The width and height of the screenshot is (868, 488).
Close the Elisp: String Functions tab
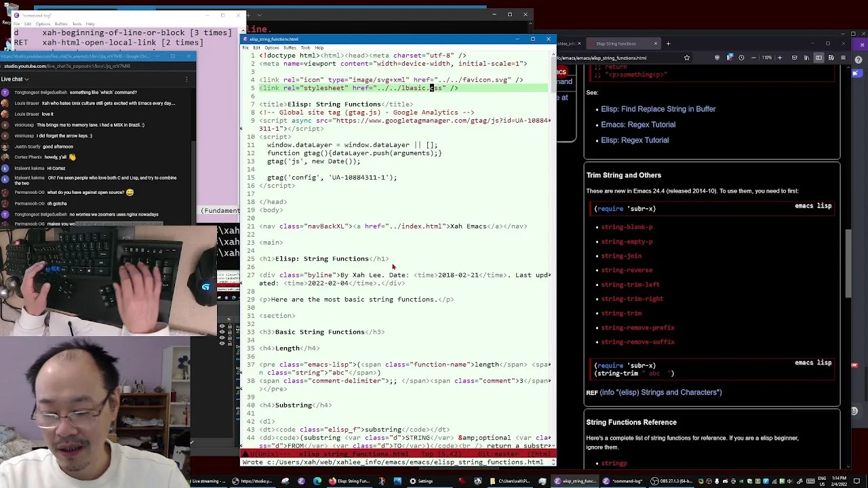point(655,43)
